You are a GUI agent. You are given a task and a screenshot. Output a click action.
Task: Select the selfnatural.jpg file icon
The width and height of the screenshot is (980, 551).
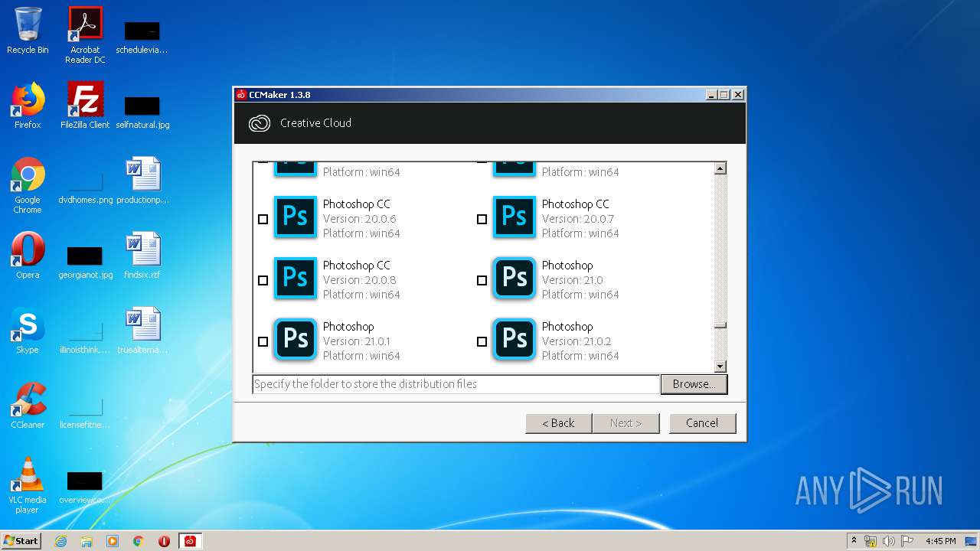click(x=142, y=112)
